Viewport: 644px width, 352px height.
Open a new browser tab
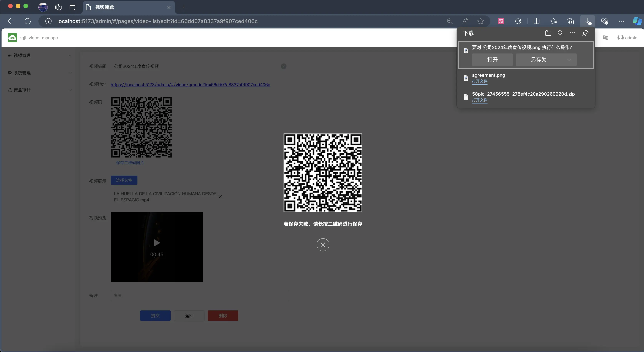coord(183,7)
